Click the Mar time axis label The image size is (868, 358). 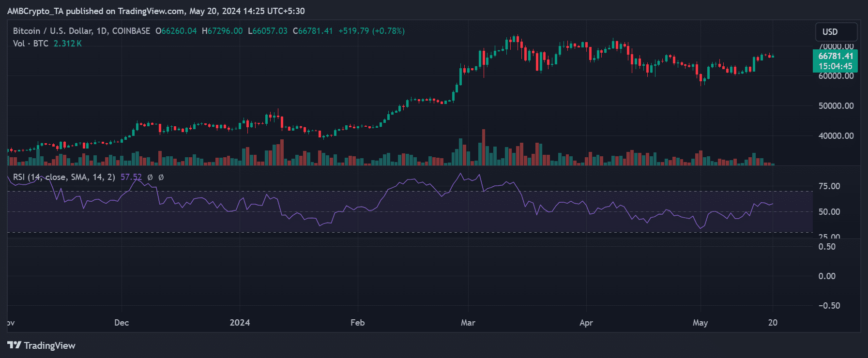(x=468, y=323)
